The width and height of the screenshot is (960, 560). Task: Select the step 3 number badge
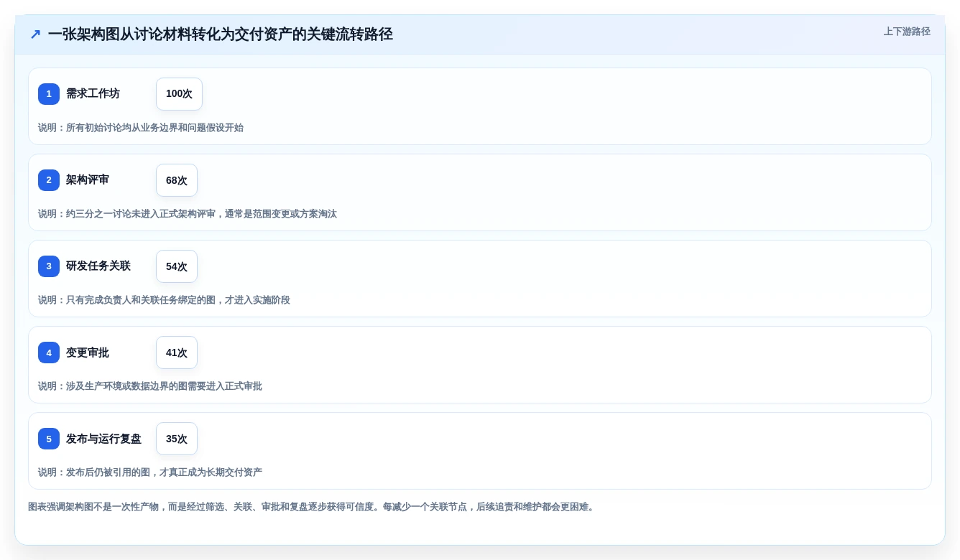pyautogui.click(x=49, y=266)
